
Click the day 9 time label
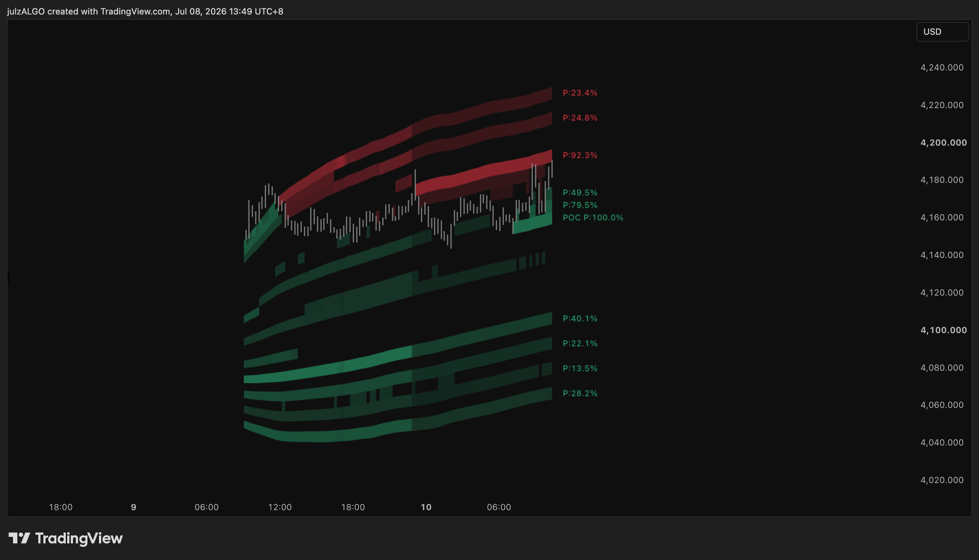coord(133,507)
